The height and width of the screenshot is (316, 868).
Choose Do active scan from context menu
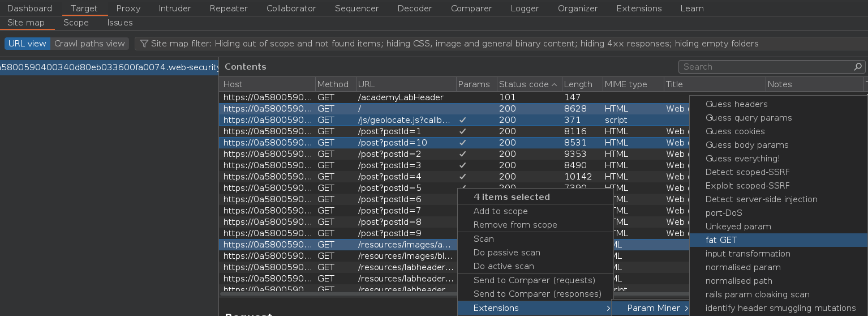click(x=504, y=266)
